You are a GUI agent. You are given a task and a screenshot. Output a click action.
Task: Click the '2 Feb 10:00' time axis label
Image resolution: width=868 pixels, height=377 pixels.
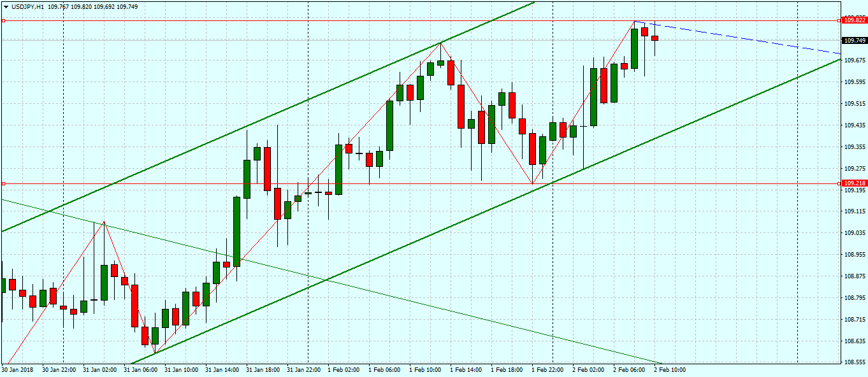[x=670, y=369]
